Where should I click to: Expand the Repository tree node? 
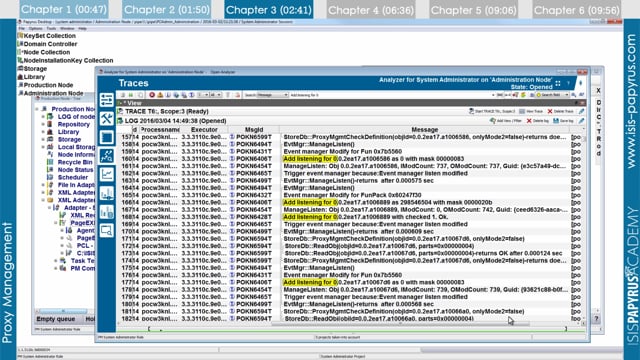coord(43,124)
